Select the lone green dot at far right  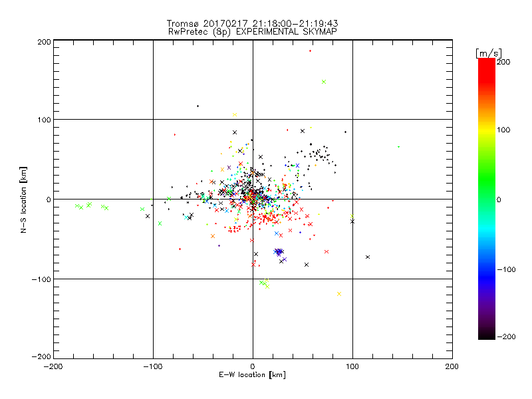[x=398, y=147]
